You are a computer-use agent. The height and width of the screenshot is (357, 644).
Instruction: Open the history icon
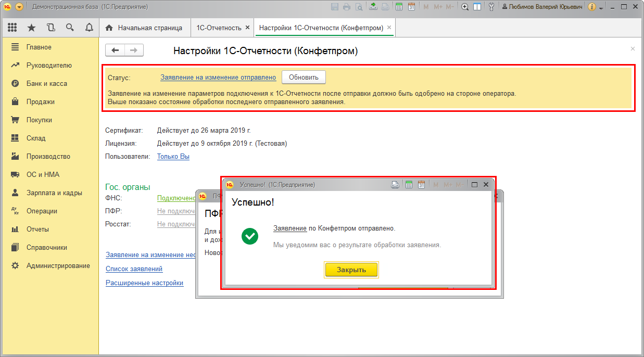point(50,28)
